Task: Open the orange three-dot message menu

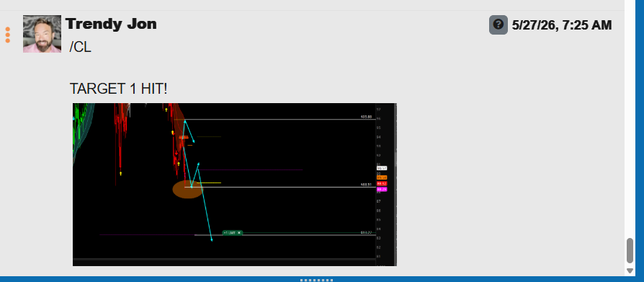Action: coord(8,35)
